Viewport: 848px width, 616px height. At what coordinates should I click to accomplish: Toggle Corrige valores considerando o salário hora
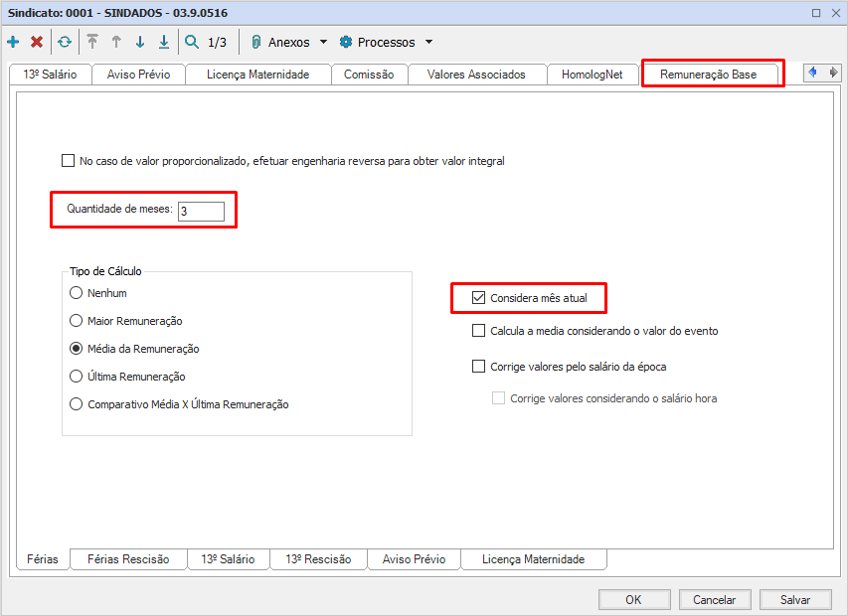coord(498,398)
